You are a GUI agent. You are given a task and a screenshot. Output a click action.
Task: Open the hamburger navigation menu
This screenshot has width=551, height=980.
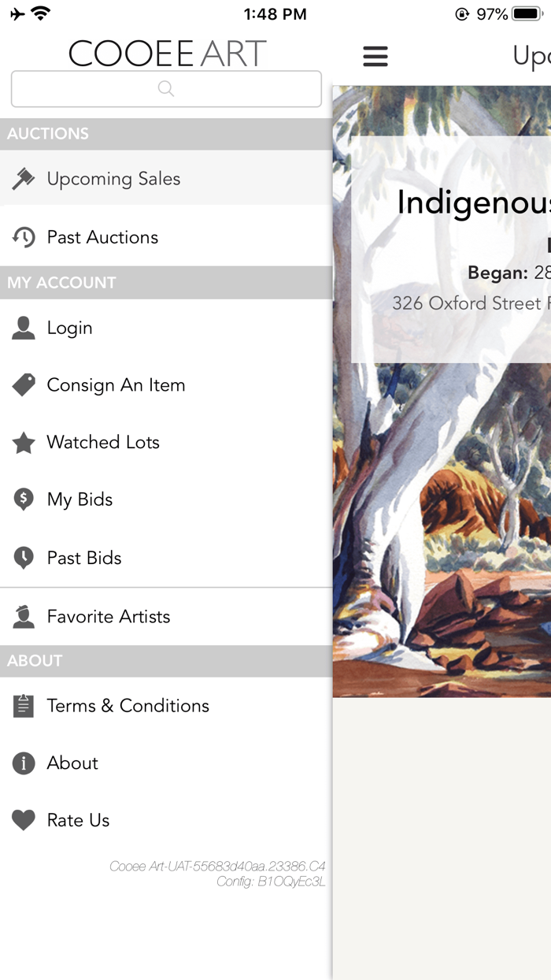375,56
